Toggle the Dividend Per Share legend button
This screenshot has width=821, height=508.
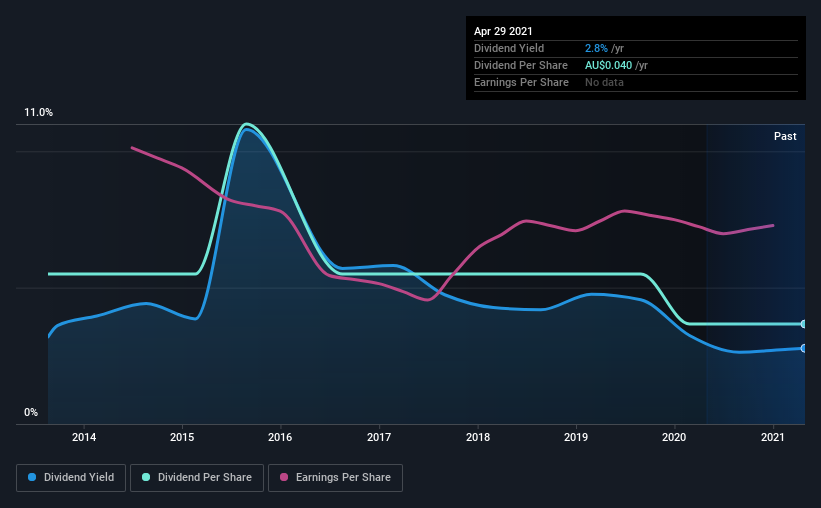click(x=197, y=478)
